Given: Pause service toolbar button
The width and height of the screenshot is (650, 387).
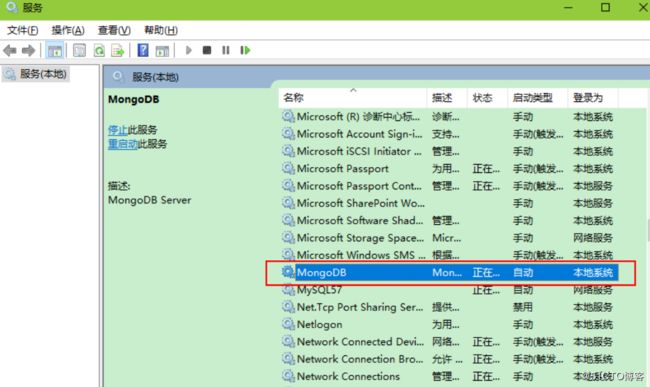Looking at the screenshot, I should (x=226, y=50).
